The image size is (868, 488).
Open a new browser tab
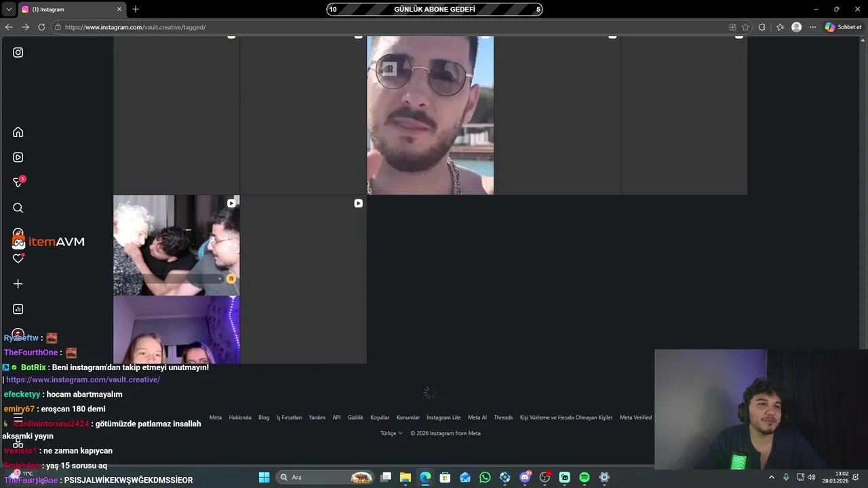tap(136, 9)
